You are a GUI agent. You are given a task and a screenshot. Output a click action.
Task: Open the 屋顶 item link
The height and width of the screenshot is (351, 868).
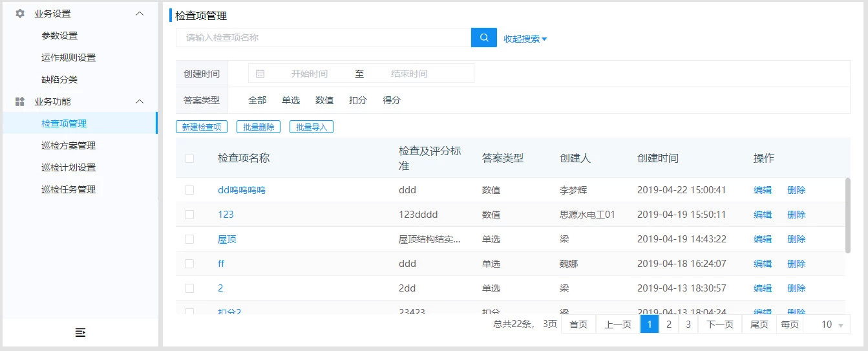pyautogui.click(x=227, y=239)
